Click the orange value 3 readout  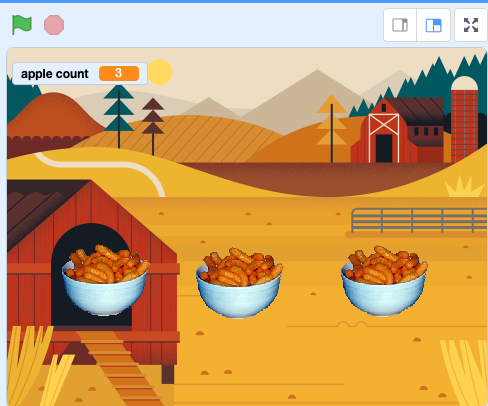point(119,73)
